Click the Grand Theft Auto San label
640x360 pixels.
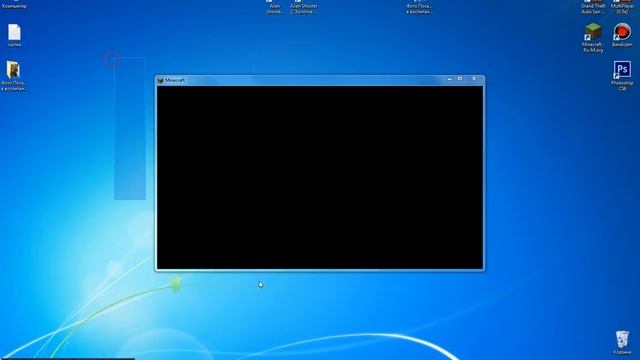(x=593, y=9)
